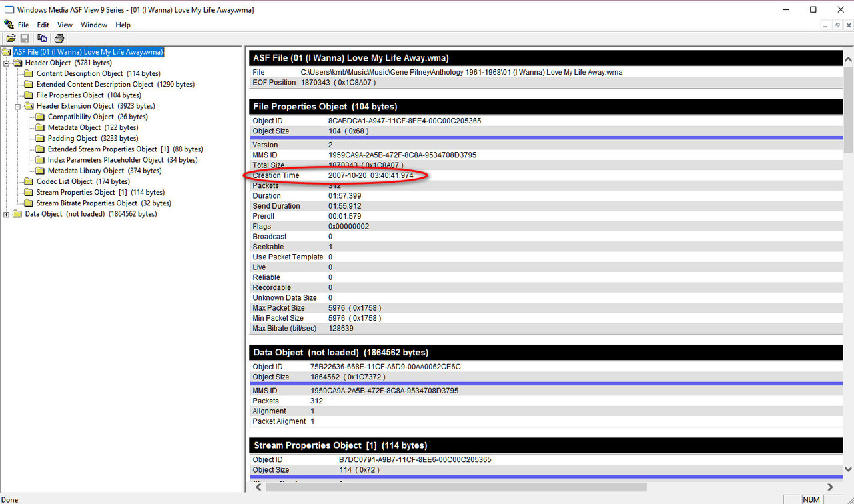Click the Max Bitrate value 128639
The height and width of the screenshot is (504, 854).
click(340, 329)
